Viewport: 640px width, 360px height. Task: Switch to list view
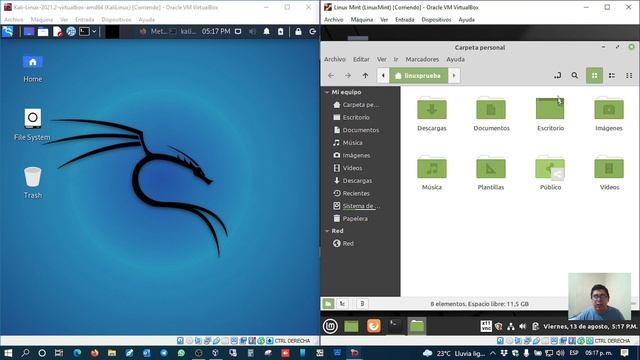pos(612,76)
